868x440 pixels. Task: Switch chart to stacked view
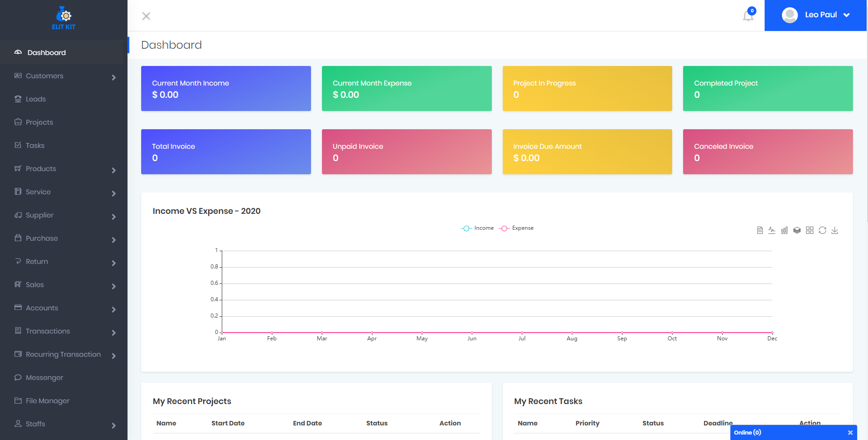pyautogui.click(x=797, y=230)
